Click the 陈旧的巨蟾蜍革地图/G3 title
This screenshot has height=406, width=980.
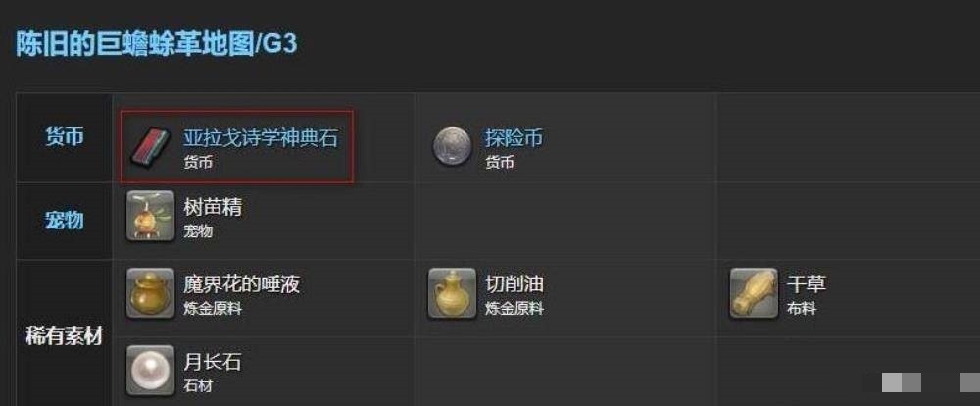(156, 45)
